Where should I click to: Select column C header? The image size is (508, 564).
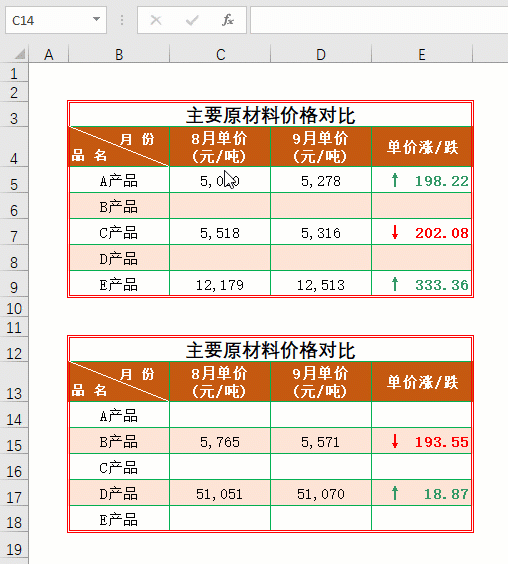[220, 55]
